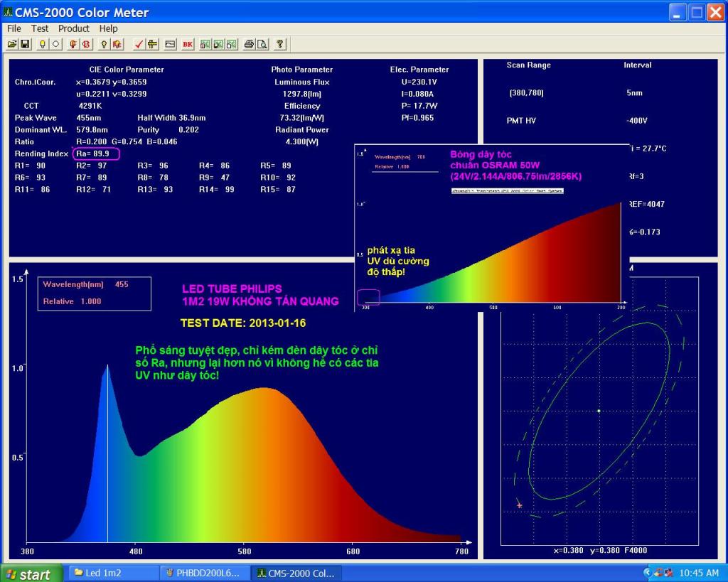728x582 pixels.
Task: Click the red circled B toolbar icon
Action: coord(86,44)
